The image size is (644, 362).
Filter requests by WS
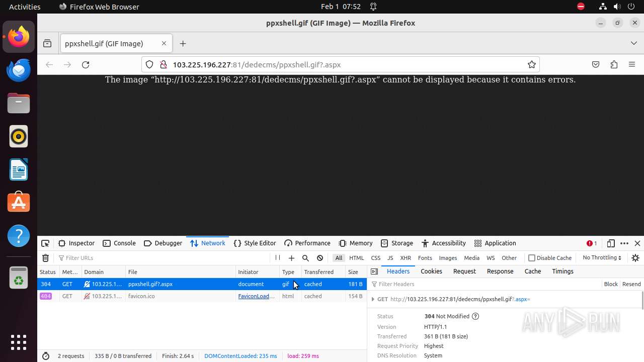[x=491, y=258]
